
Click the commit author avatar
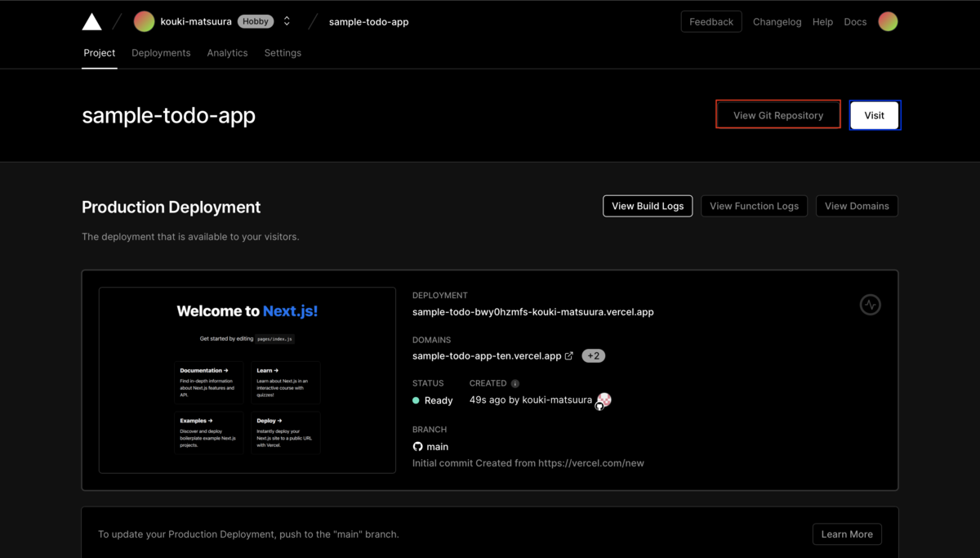[x=604, y=400]
